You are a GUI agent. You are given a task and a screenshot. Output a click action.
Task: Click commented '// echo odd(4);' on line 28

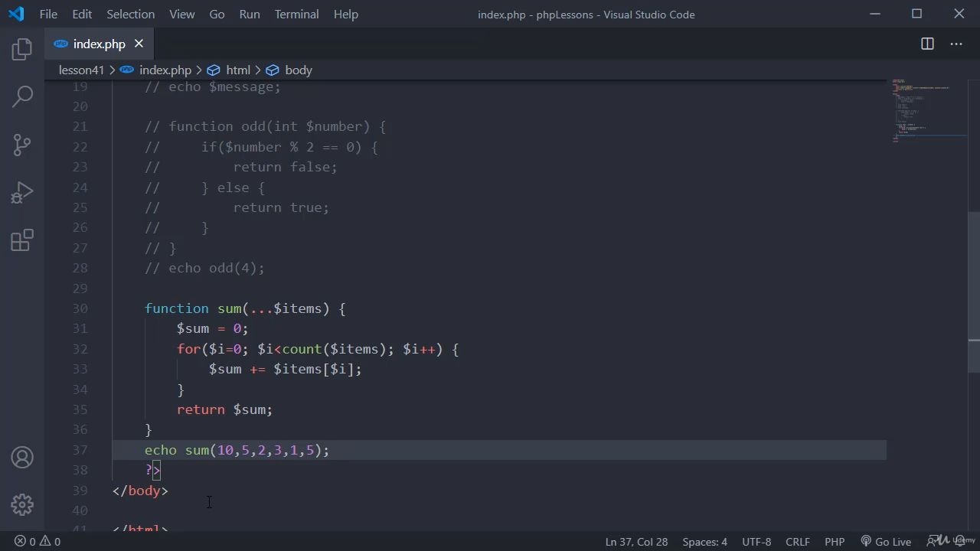(x=204, y=268)
